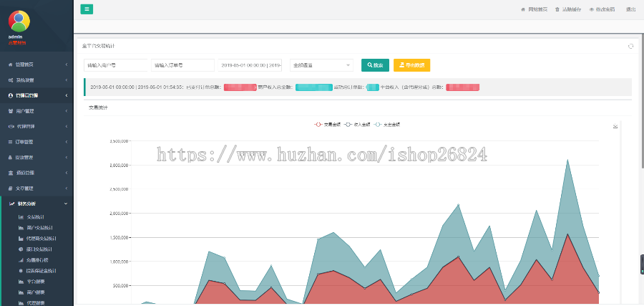The image size is (644, 306).
Task: Open the date range field starting 2019-05-01
Action: tap(250, 65)
